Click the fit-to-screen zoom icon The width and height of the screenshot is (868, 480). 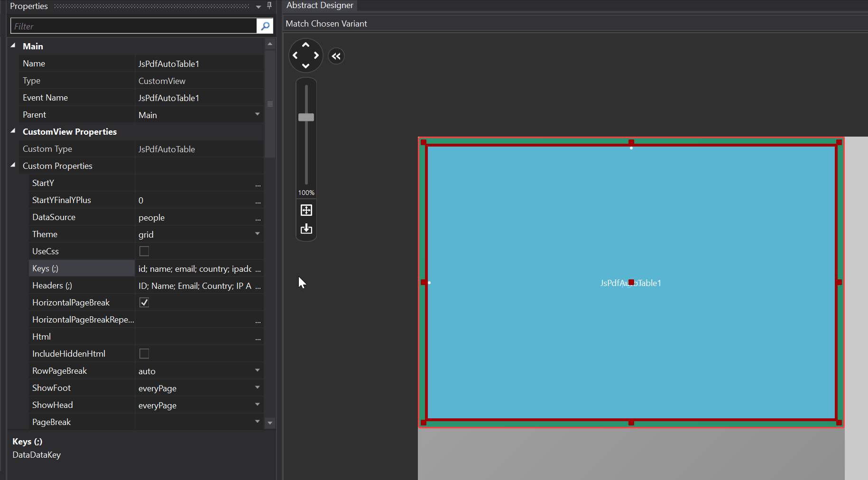(306, 210)
